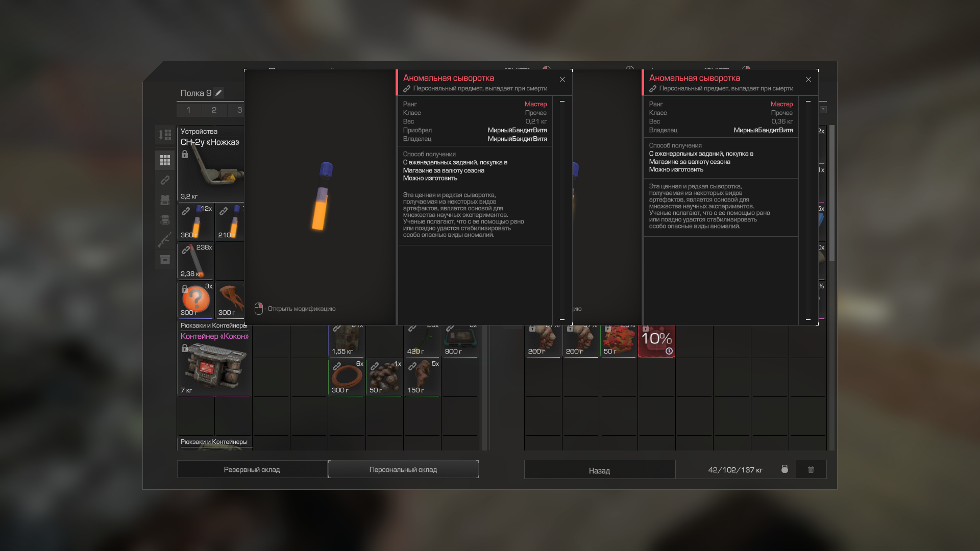Select the backpack filter icon
This screenshot has width=980, height=551.
click(165, 220)
